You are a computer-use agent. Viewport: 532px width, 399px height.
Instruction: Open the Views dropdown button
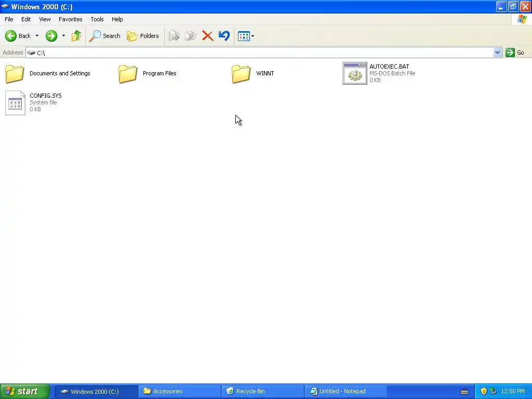click(246, 36)
